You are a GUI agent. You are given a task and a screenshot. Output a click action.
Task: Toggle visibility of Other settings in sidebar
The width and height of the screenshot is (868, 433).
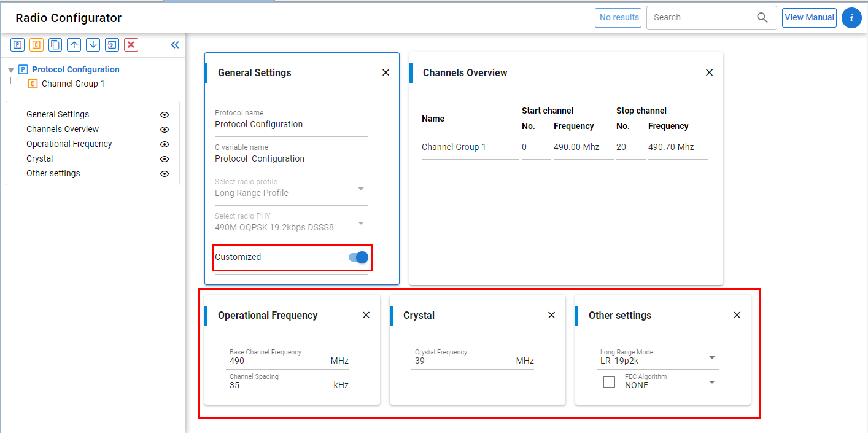tap(165, 174)
